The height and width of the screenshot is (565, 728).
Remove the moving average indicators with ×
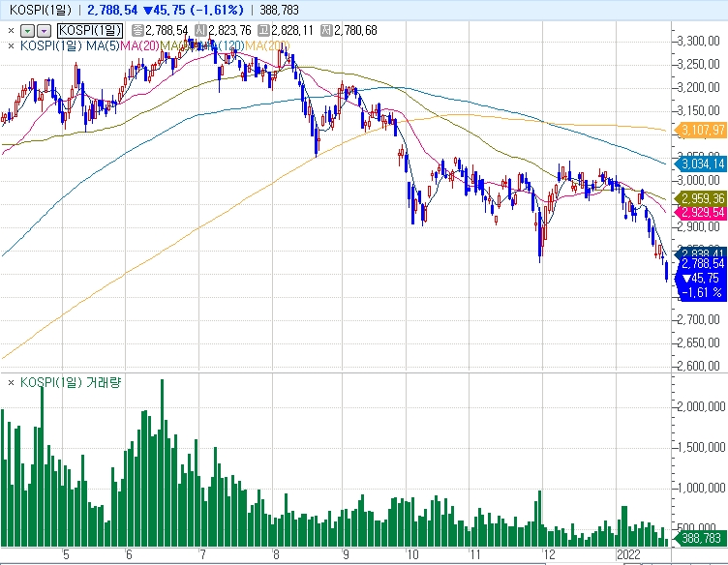12,45
